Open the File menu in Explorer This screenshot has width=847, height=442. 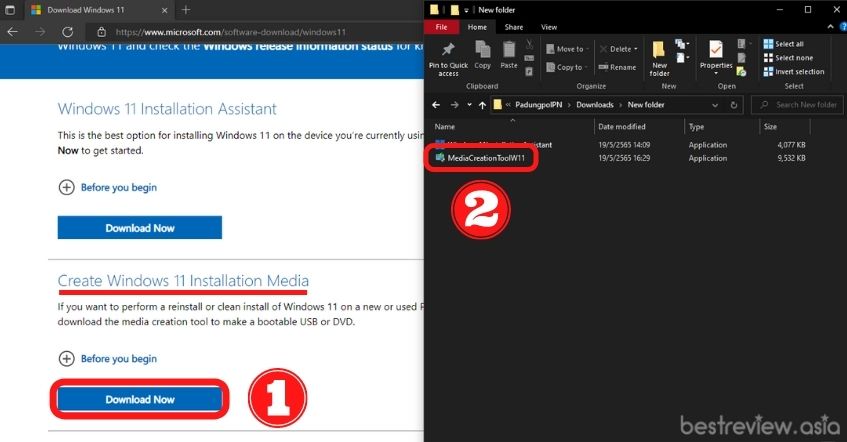[441, 27]
